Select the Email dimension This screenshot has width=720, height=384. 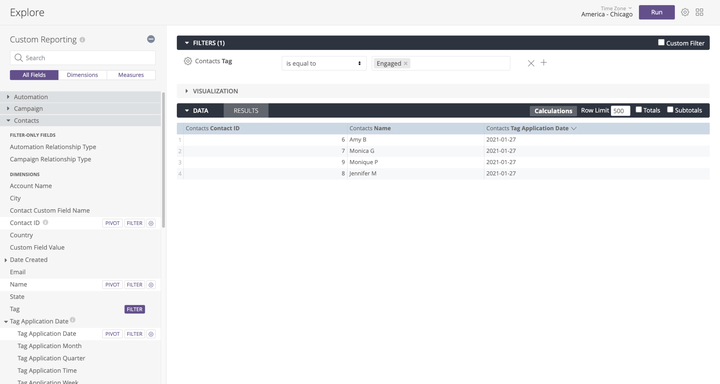point(17,272)
